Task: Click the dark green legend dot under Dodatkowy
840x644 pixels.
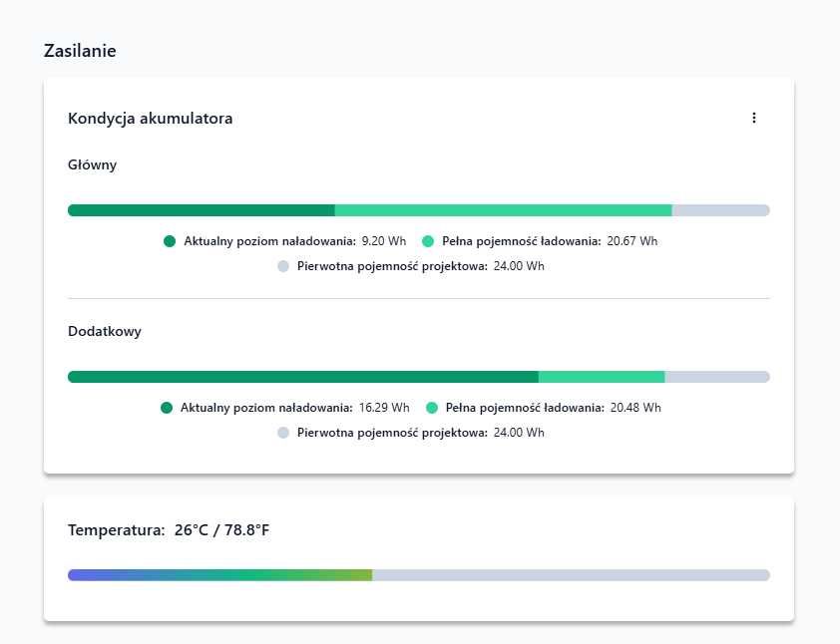Action: 167,408
